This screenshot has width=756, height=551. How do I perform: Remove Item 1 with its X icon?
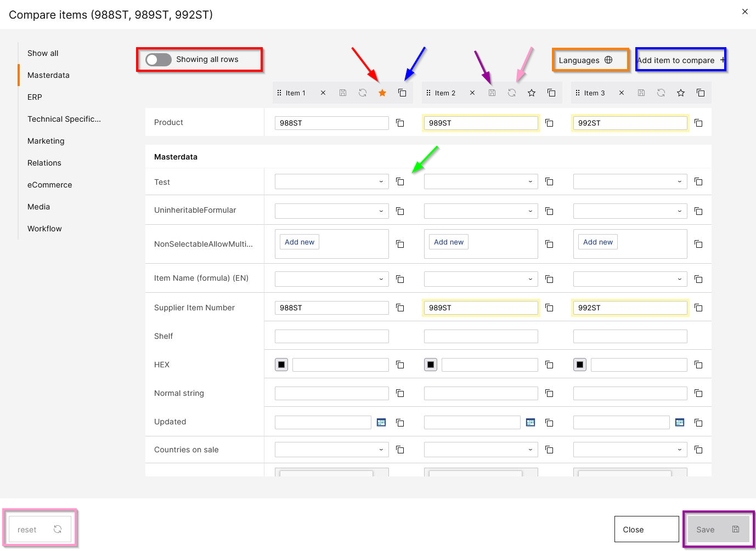click(x=323, y=93)
